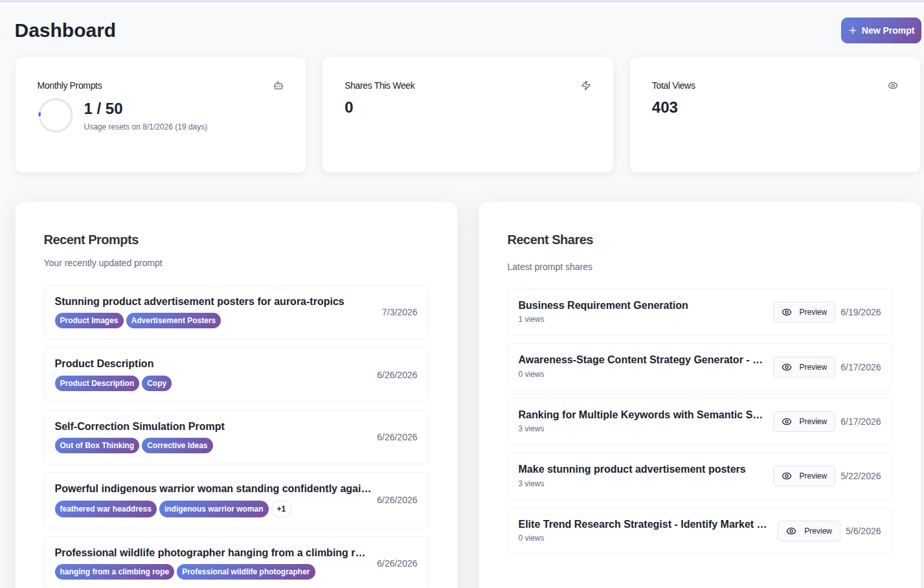Screen dimensions: 924x588
Task: Open Self-Correction Simulation Prompt entry
Action: click(x=236, y=437)
